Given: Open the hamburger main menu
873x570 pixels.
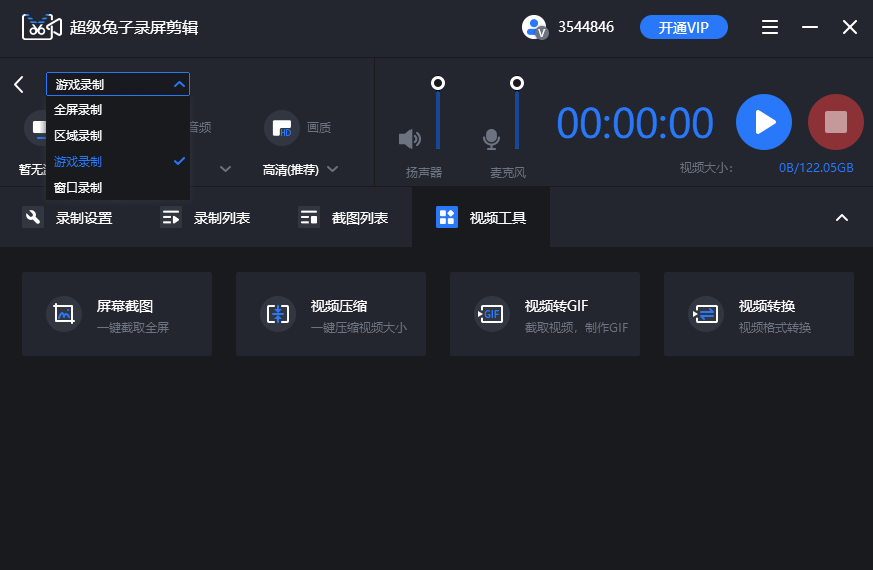Looking at the screenshot, I should click(770, 27).
